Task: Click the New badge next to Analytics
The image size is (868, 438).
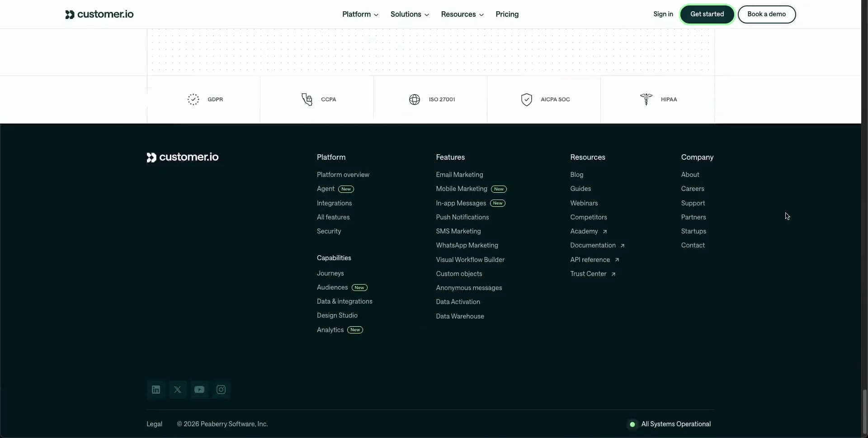Action: (355, 330)
